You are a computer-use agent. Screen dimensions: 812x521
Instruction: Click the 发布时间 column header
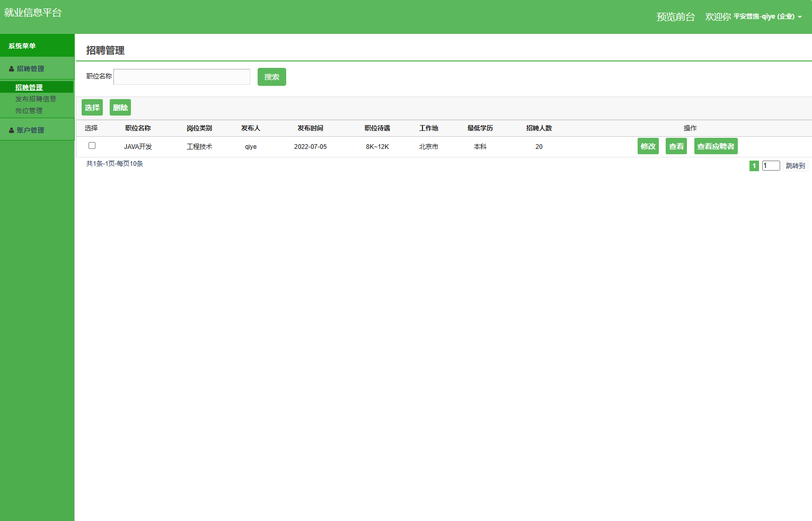pyautogui.click(x=311, y=128)
